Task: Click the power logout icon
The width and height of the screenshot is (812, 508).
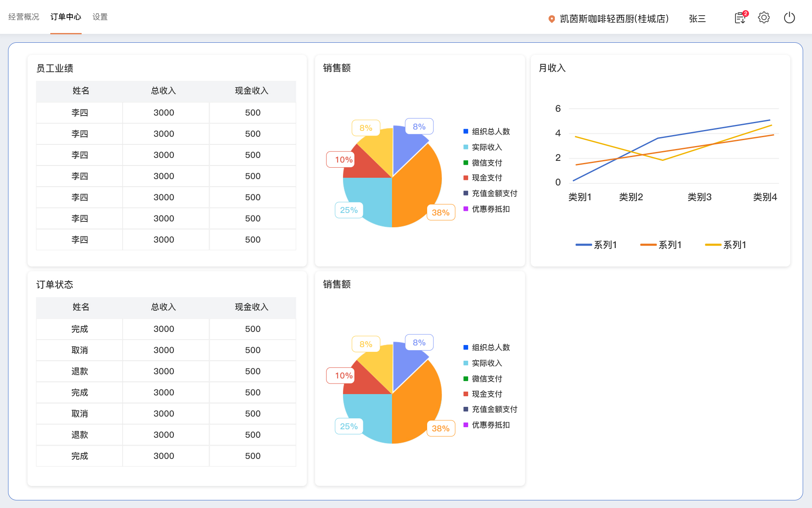Action: point(789,18)
